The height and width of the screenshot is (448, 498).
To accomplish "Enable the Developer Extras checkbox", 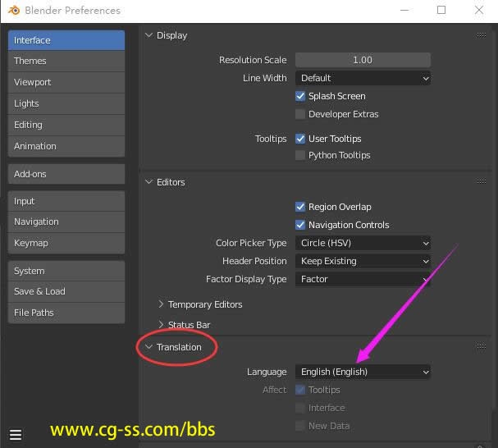I will [300, 114].
